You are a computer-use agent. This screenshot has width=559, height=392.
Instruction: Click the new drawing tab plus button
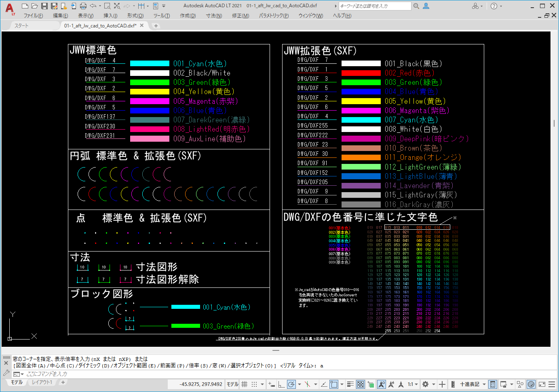click(156, 26)
